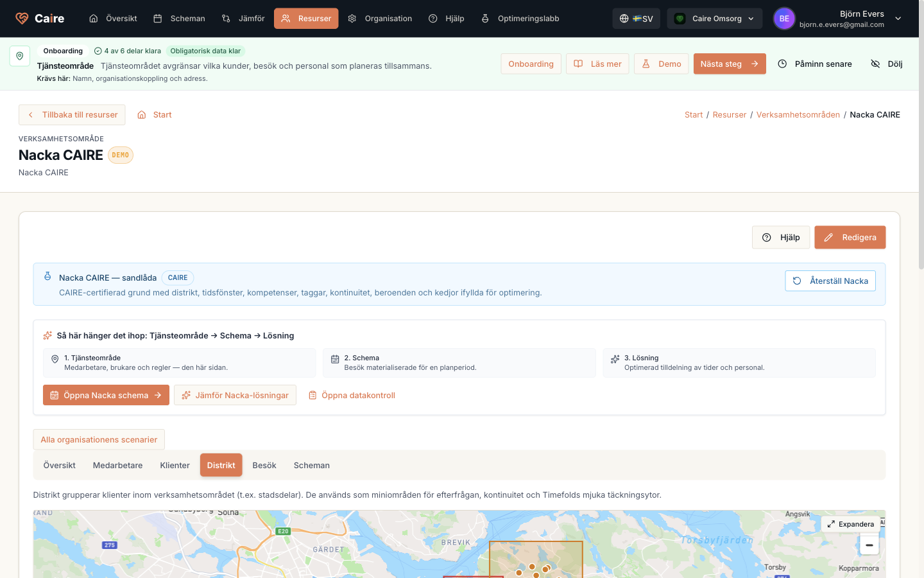
Task: Switch to the Översikt tab
Action: point(60,466)
